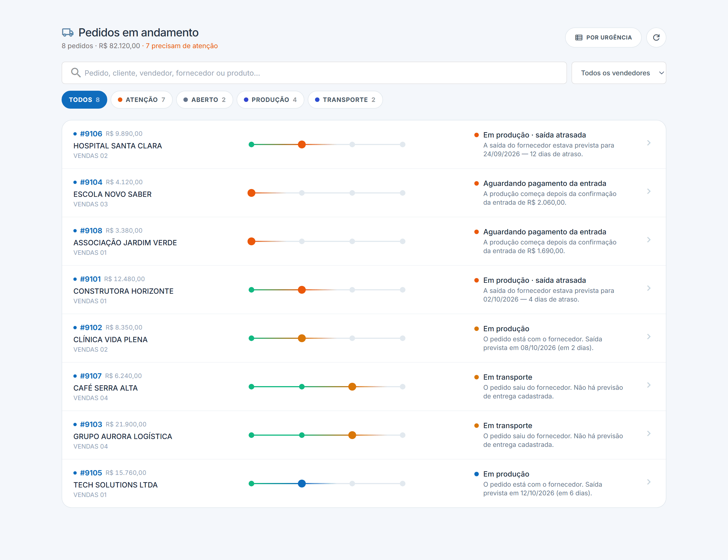
Task: Click the magnifier icon in search bar
Action: point(76,73)
